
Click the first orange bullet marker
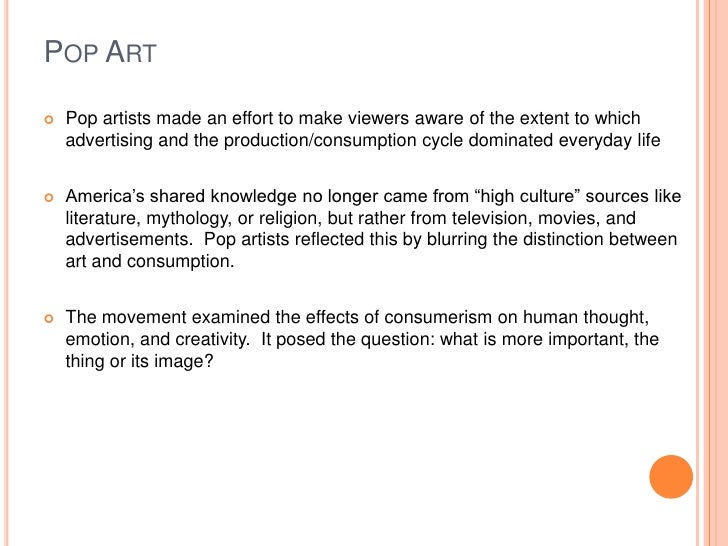click(x=49, y=120)
